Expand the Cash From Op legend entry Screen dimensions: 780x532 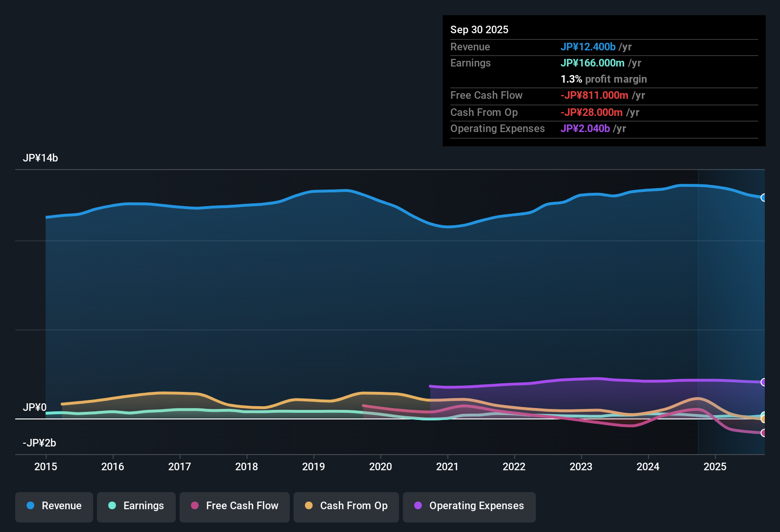coord(346,506)
